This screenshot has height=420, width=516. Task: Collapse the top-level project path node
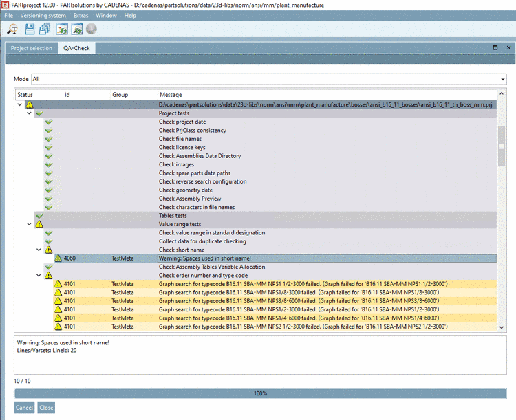point(20,105)
